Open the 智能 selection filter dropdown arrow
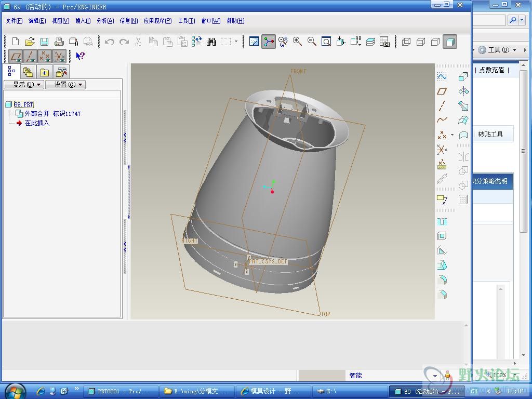This screenshot has width=532, height=399. point(435,376)
